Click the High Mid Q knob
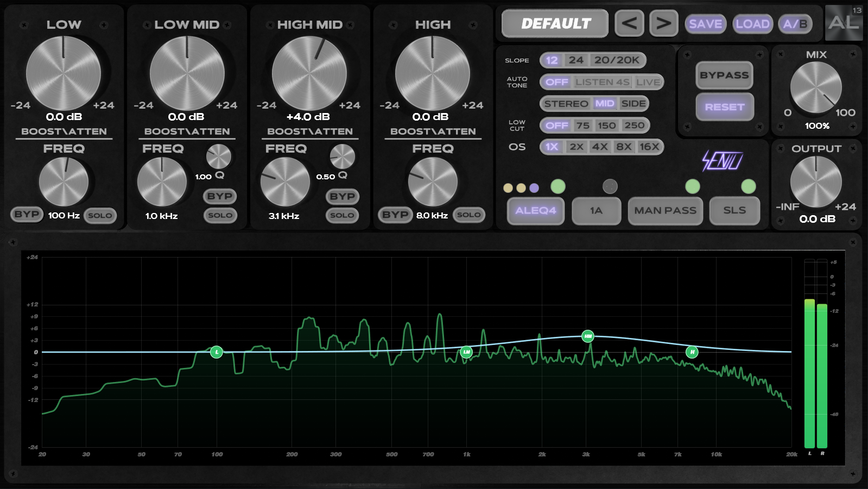 tap(343, 157)
